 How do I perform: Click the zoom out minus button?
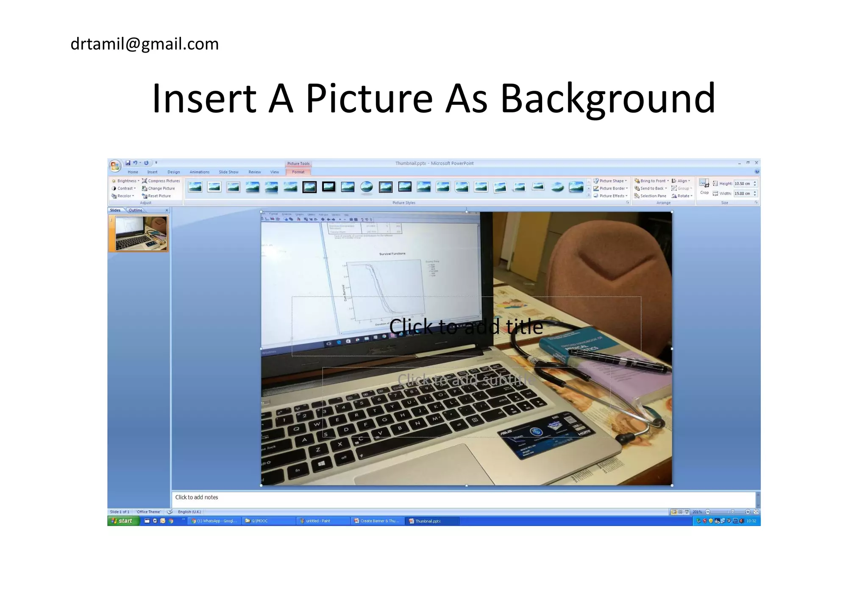[707, 512]
